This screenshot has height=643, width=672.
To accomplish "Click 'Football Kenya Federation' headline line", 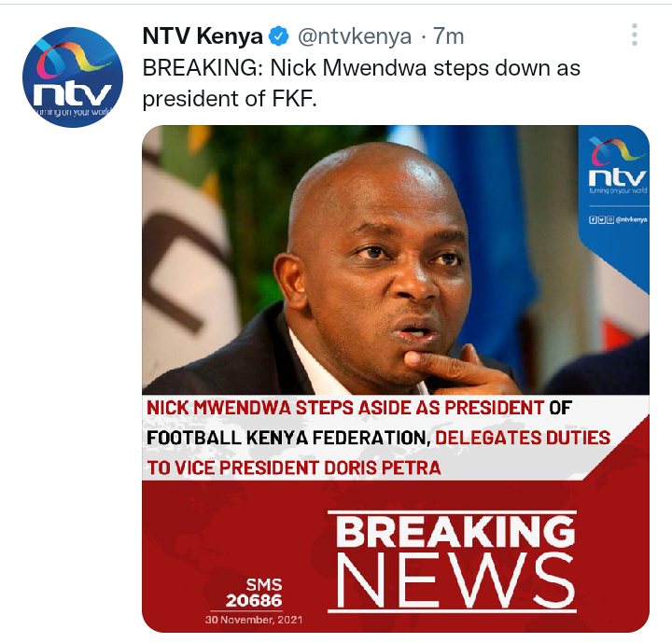I will (288, 438).
